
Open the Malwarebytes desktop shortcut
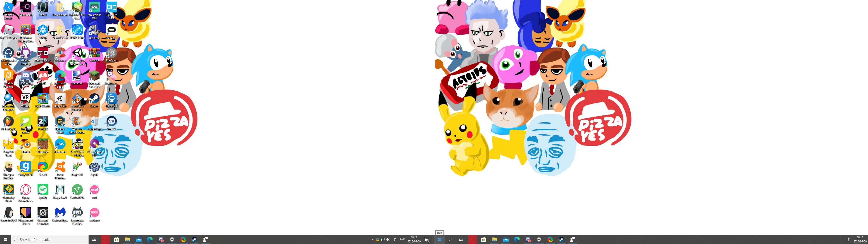[60, 215]
